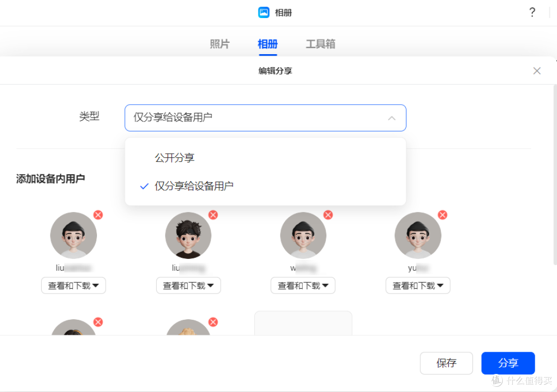Click the avatar of the user starting with w
The width and height of the screenshot is (557, 392).
pos(303,235)
